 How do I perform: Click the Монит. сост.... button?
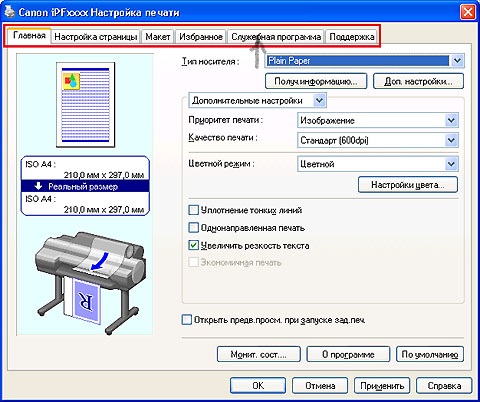(259, 354)
